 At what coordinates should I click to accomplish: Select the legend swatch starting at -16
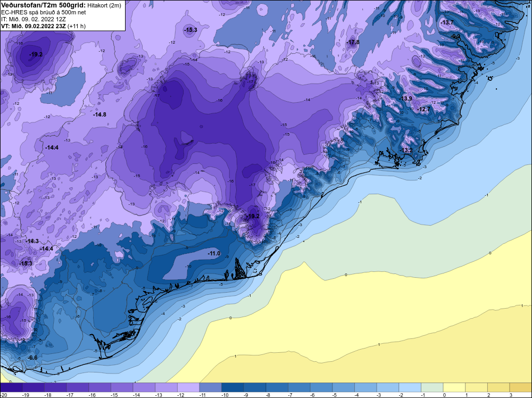100,387
